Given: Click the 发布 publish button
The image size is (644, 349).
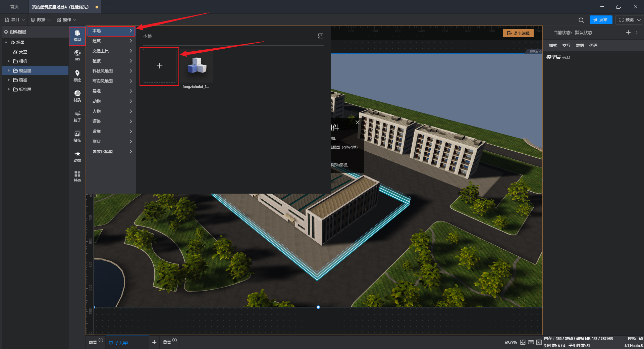Looking at the screenshot, I should pyautogui.click(x=601, y=20).
